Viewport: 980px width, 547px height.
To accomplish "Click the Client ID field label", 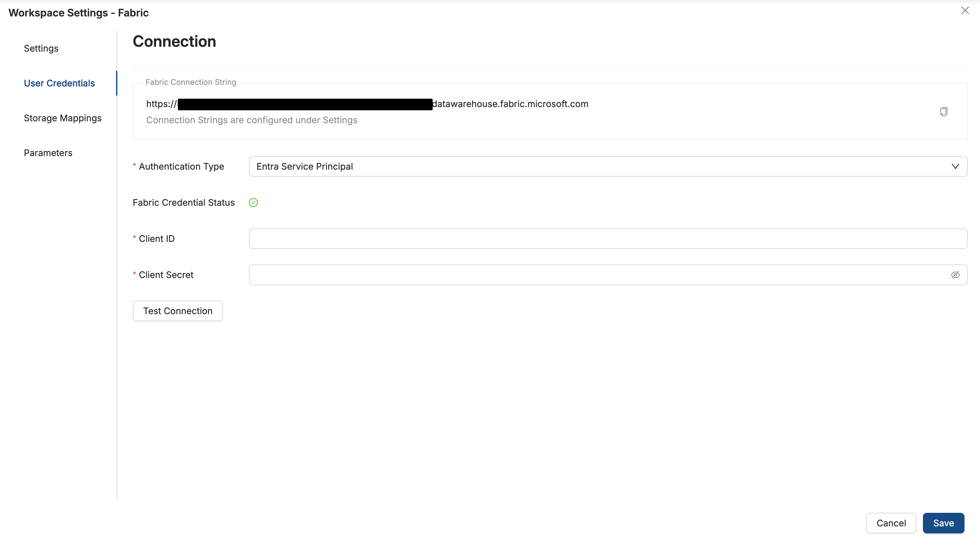I will click(x=156, y=239).
